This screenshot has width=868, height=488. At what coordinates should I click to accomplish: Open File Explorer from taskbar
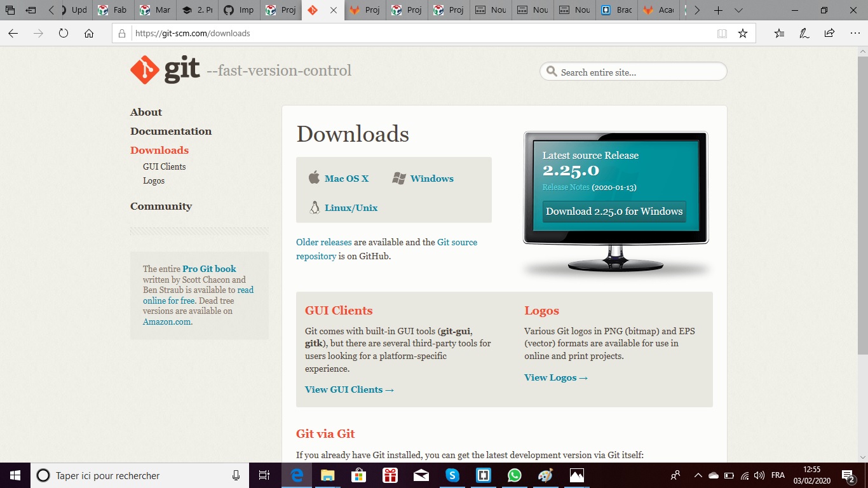click(327, 475)
